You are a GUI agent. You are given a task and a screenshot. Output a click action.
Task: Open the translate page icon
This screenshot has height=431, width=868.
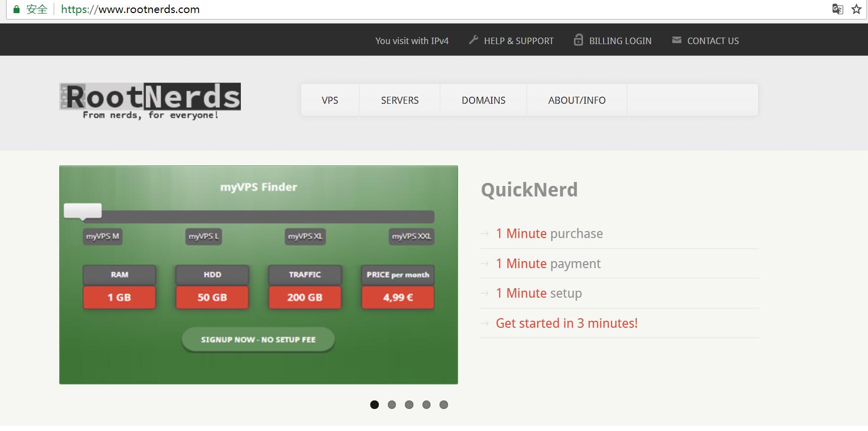click(x=837, y=9)
